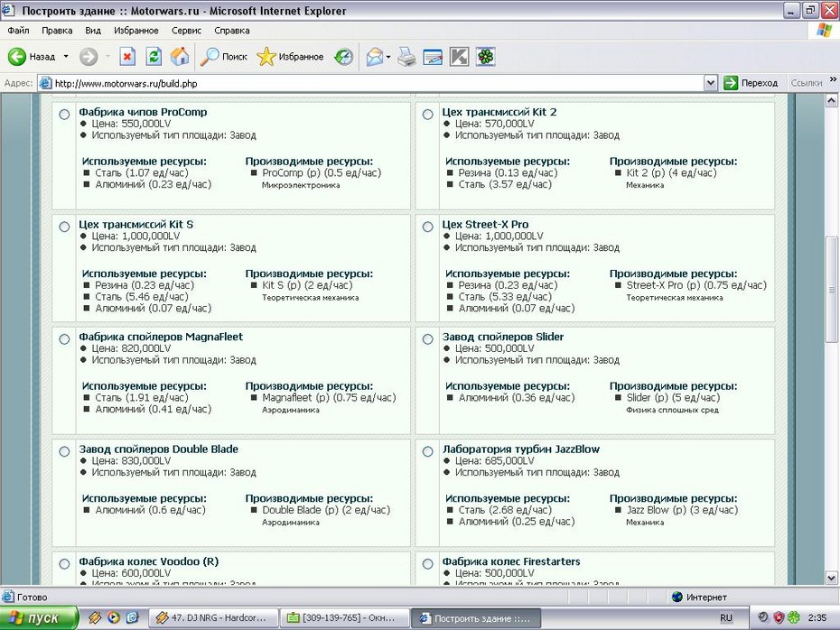Select Фабрика колес Firestarters radio button

pyautogui.click(x=427, y=564)
